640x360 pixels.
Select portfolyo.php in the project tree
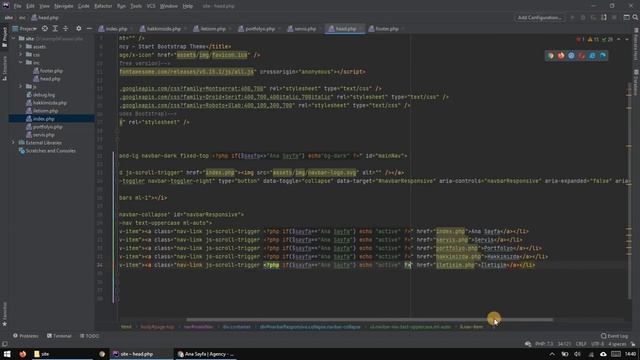pyautogui.click(x=44, y=127)
